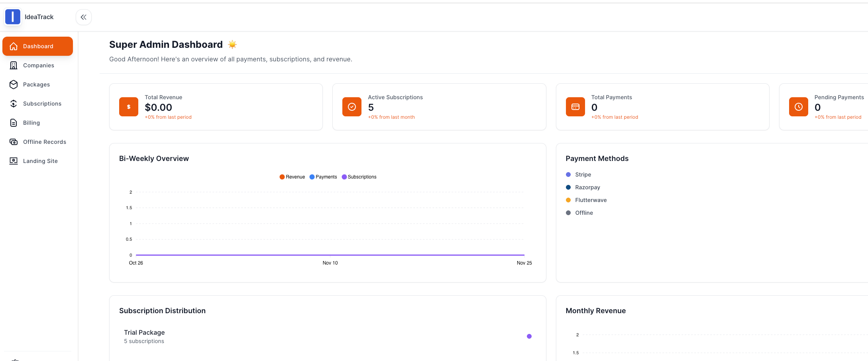
Task: Toggle Subscriptions series in chart legend
Action: click(359, 177)
